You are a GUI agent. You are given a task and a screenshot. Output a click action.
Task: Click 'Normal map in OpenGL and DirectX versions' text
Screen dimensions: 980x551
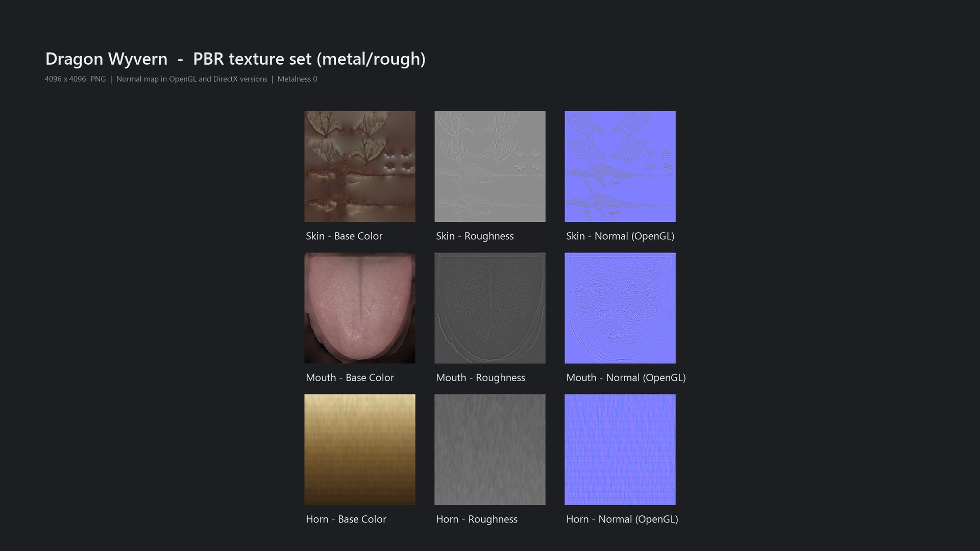pos(192,79)
